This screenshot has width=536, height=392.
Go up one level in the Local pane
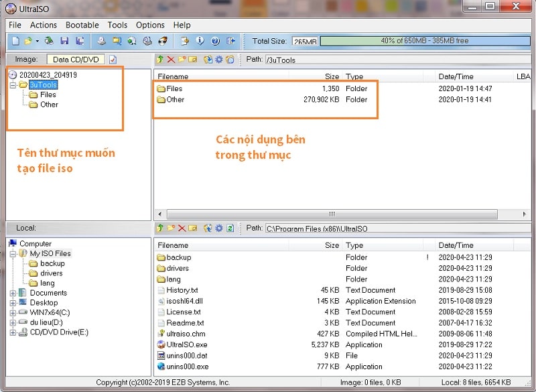[x=160, y=228]
